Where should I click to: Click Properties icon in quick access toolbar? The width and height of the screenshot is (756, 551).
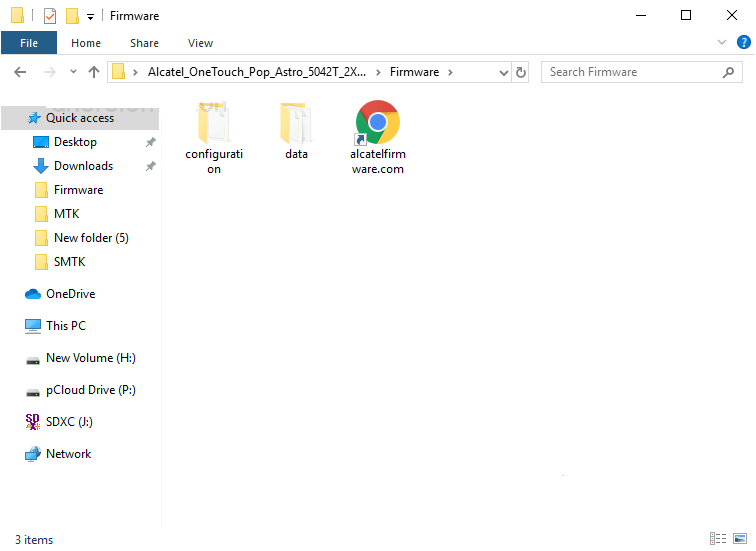pos(50,16)
